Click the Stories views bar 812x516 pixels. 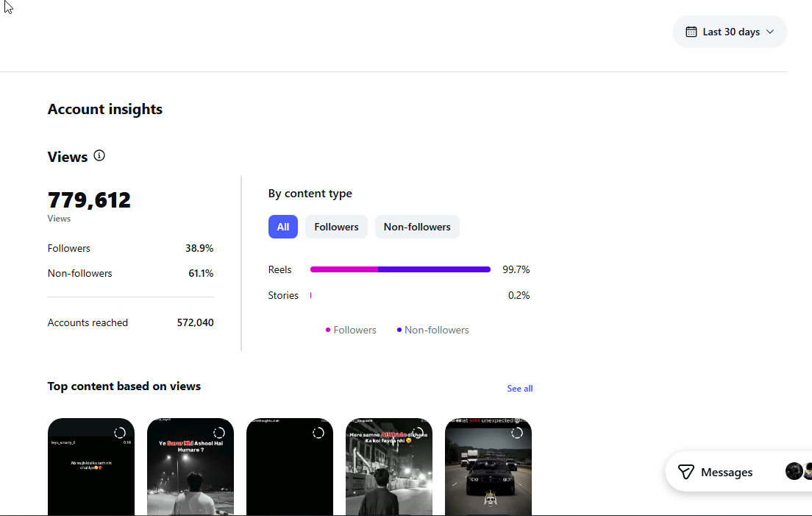310,294
